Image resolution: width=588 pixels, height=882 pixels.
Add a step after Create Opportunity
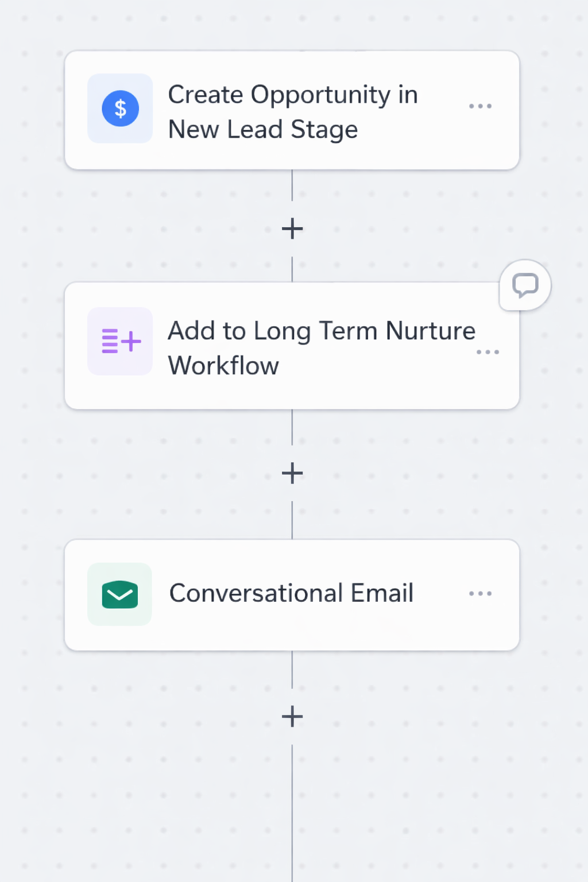tap(292, 229)
